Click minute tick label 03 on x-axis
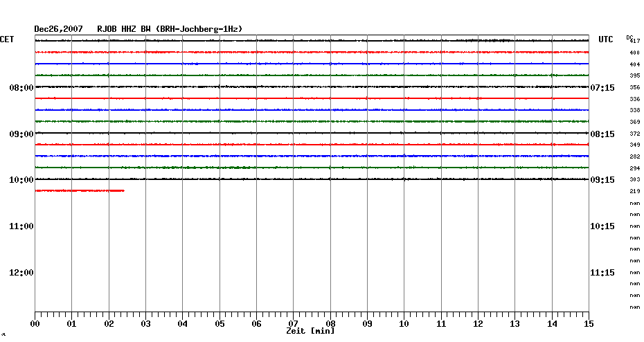The height and width of the screenshot is (342, 644). [146, 324]
